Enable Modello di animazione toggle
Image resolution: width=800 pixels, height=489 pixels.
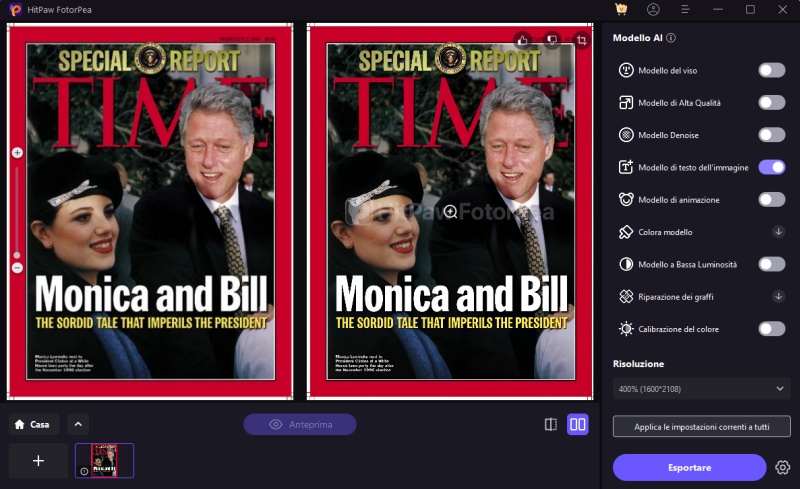pyautogui.click(x=771, y=200)
